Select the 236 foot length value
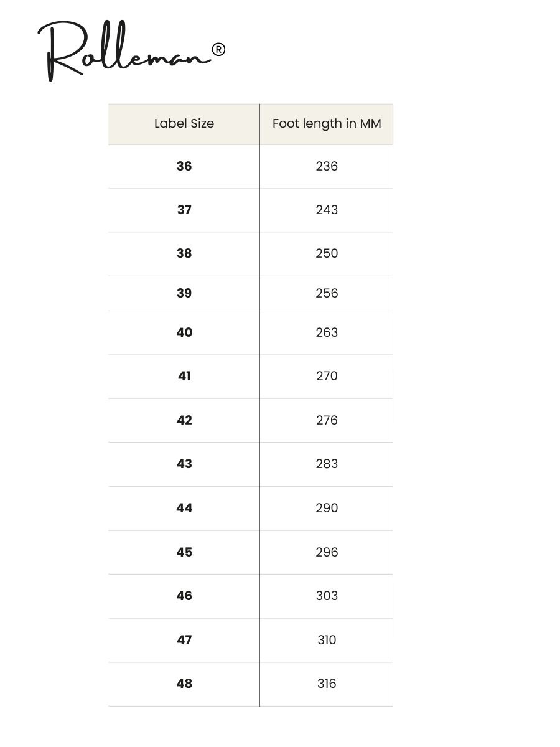Screen dimensions: 560x747 point(327,166)
